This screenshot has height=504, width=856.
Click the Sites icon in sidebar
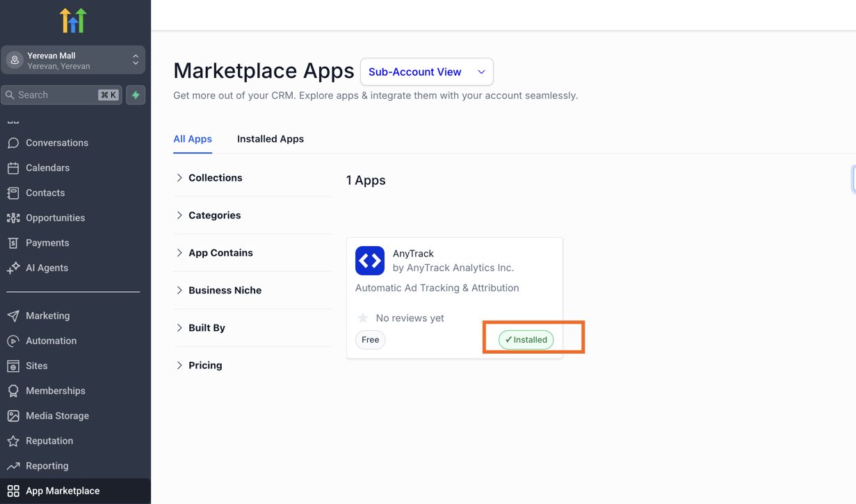[13, 366]
